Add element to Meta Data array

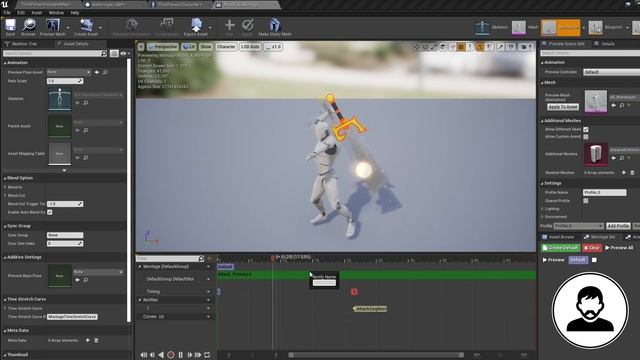(87, 340)
